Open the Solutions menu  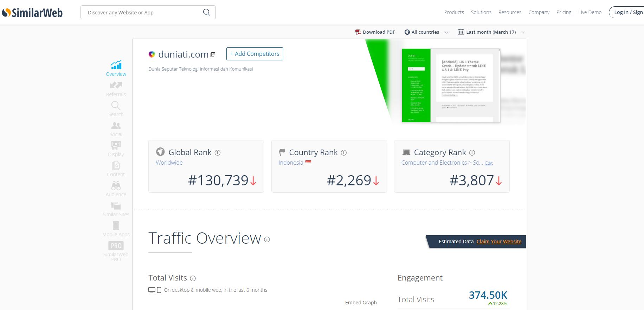(481, 12)
